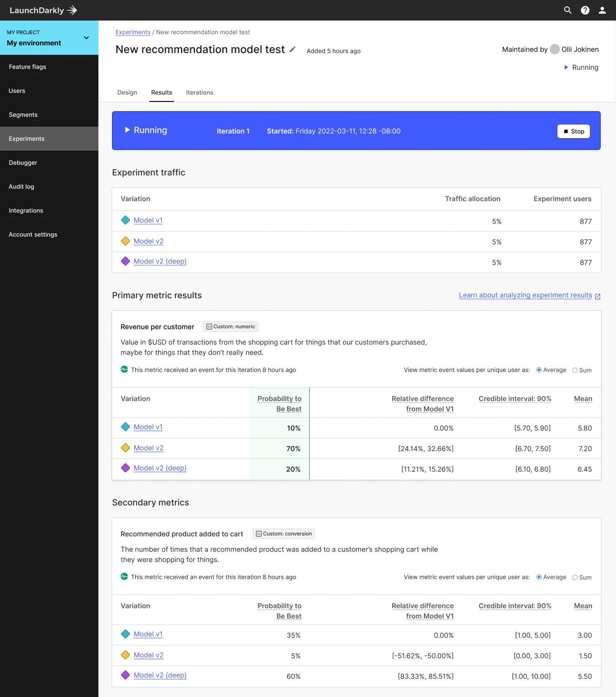Stop the running experiment
Screen dimensions: 616x697
pyautogui.click(x=573, y=131)
